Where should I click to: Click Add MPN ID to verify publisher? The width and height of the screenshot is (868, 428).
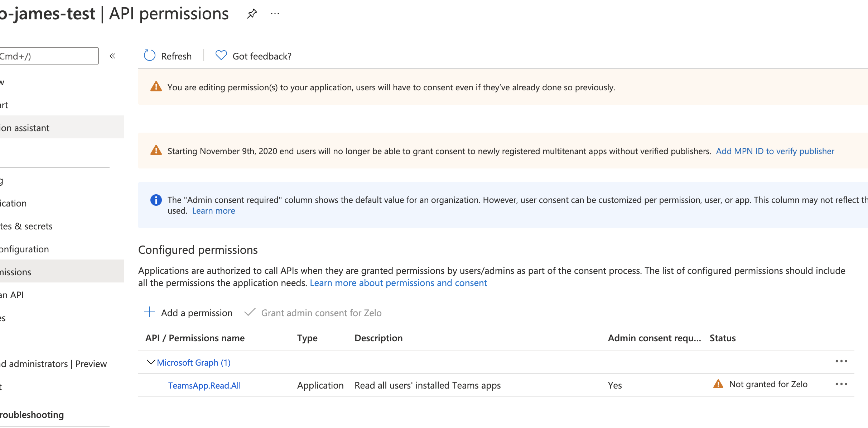tap(775, 151)
